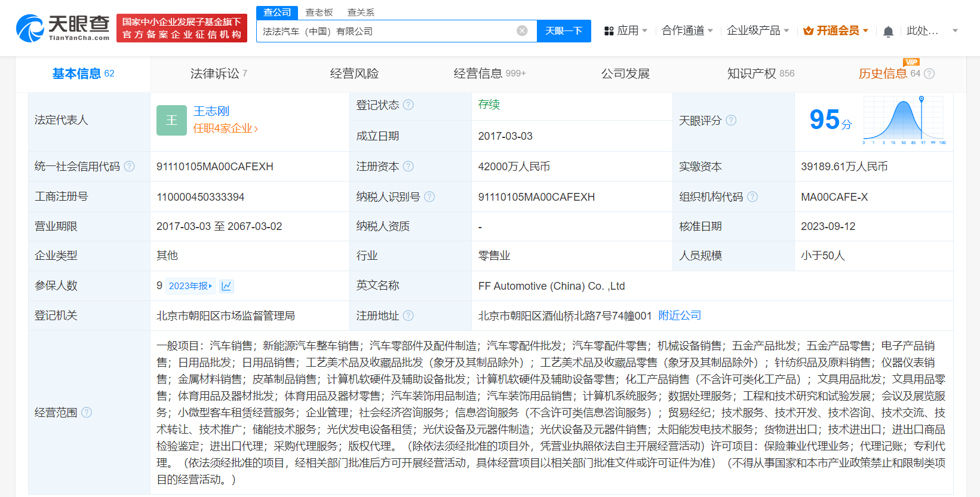
Task: Click the TianYanCha logo
Action: [63, 28]
